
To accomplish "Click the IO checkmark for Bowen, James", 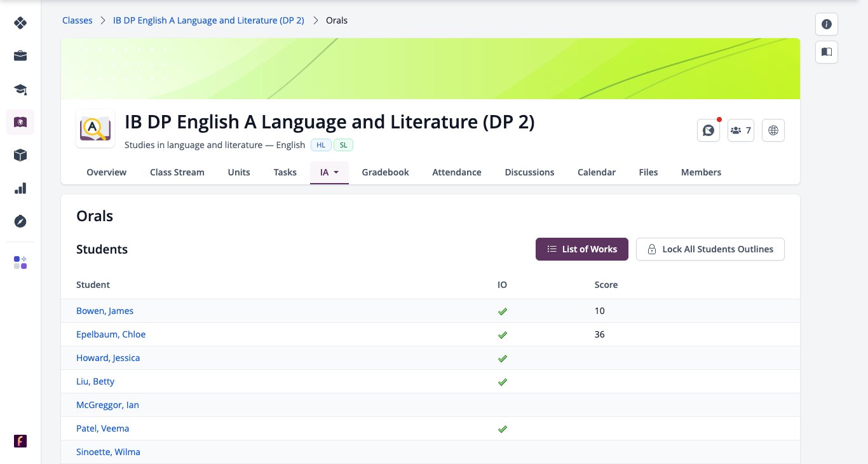I will (x=502, y=311).
